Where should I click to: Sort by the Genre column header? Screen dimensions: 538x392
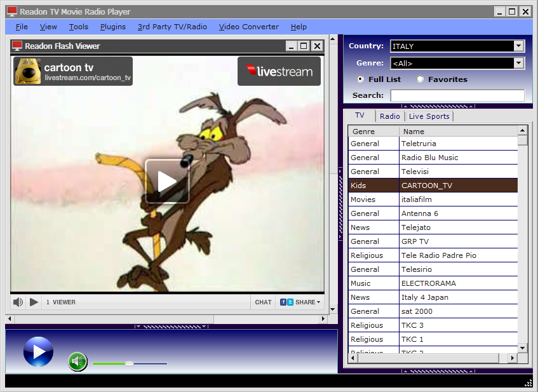[373, 132]
